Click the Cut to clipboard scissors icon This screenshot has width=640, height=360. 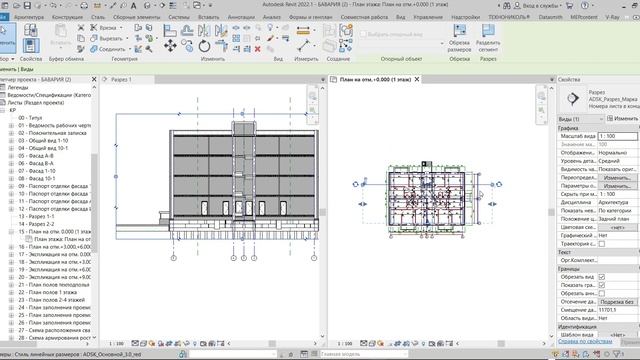[x=81, y=28]
